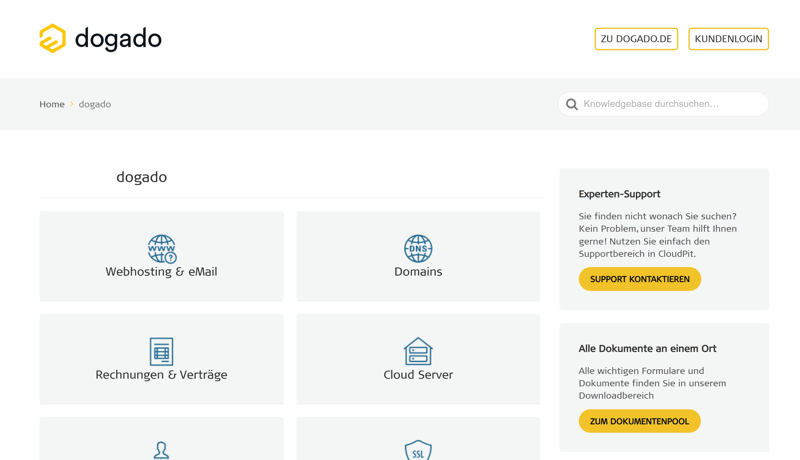800x460 pixels.
Task: Click the dogado hexagon logo icon
Action: click(x=52, y=38)
